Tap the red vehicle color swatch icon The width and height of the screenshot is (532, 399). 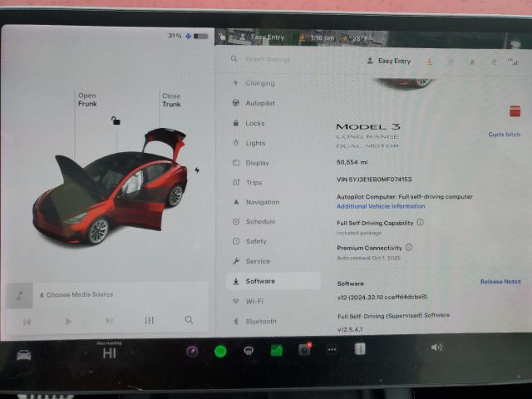tap(515, 111)
